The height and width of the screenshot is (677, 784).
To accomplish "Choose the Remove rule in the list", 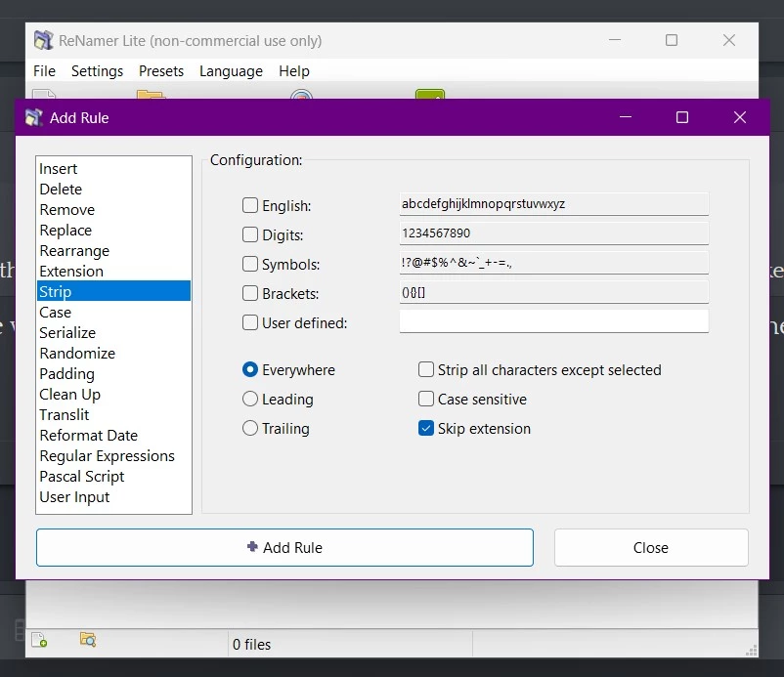I will click(x=114, y=209).
